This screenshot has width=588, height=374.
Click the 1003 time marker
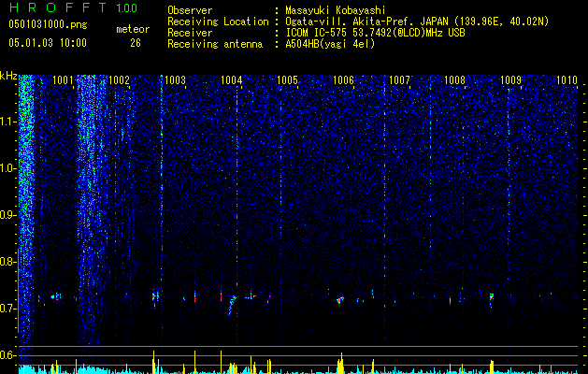click(x=175, y=79)
